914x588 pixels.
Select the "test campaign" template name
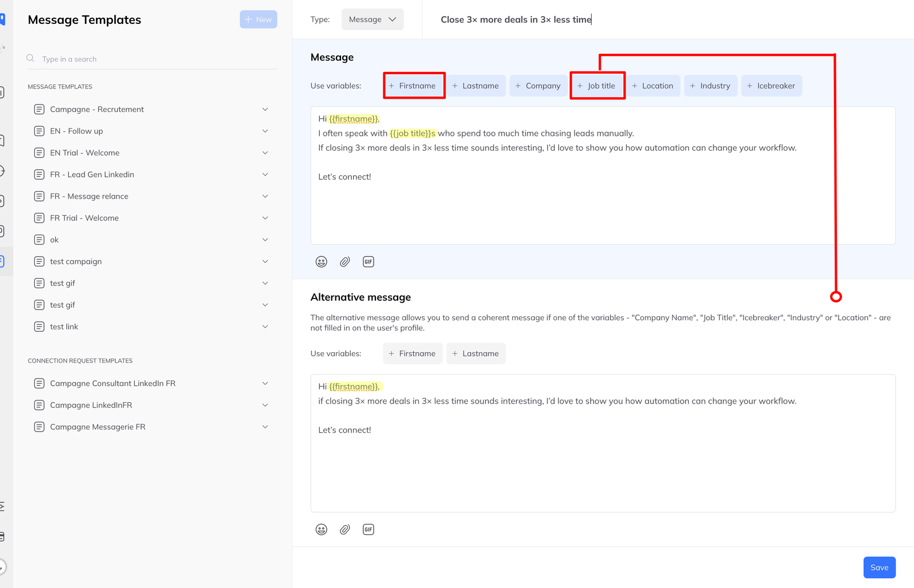click(x=76, y=261)
